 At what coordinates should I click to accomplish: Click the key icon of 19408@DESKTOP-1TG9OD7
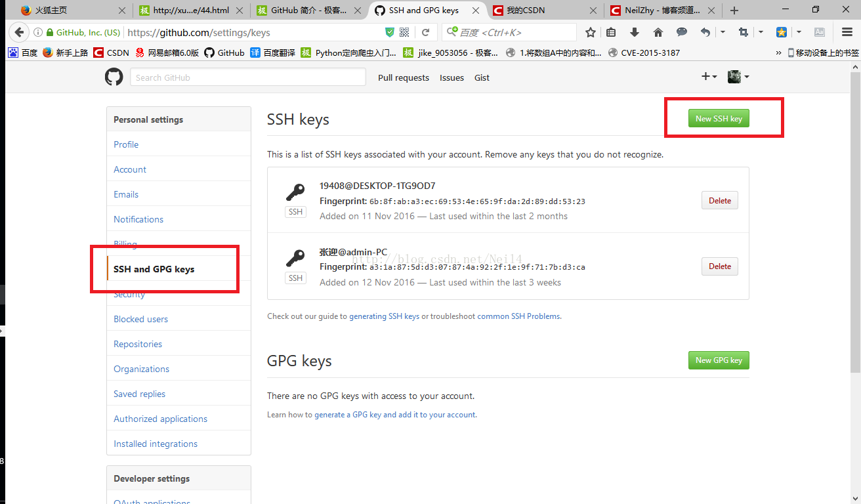click(295, 192)
